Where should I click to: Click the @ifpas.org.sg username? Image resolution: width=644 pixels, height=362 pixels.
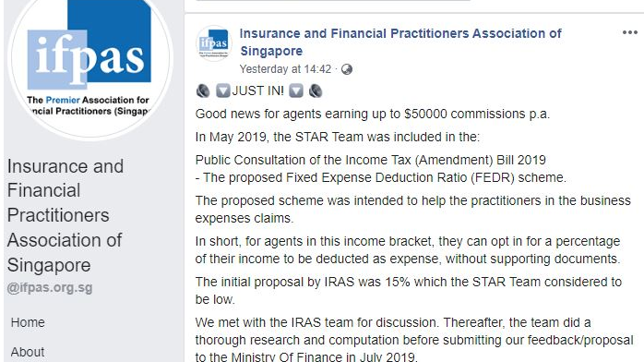(x=50, y=287)
